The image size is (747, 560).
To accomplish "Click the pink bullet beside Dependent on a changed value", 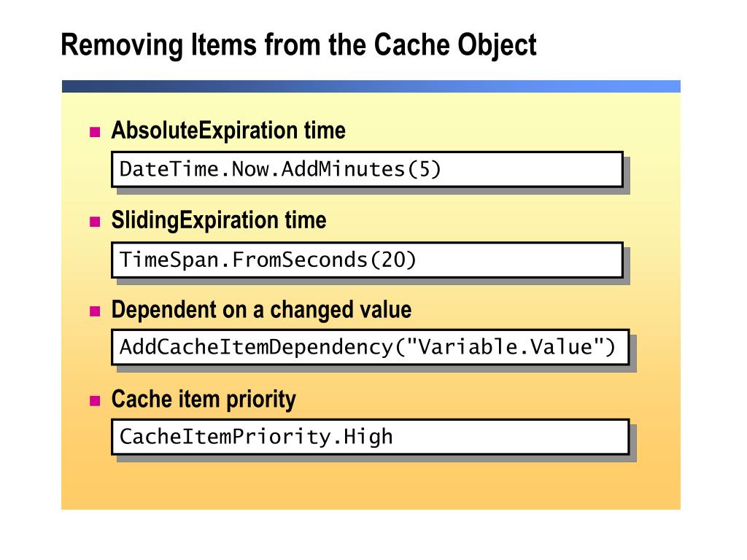I will tap(96, 311).
